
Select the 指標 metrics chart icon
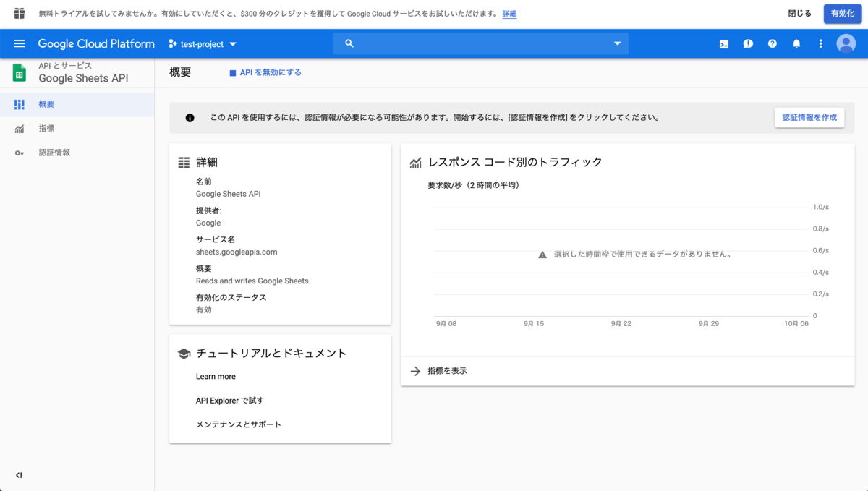(20, 128)
